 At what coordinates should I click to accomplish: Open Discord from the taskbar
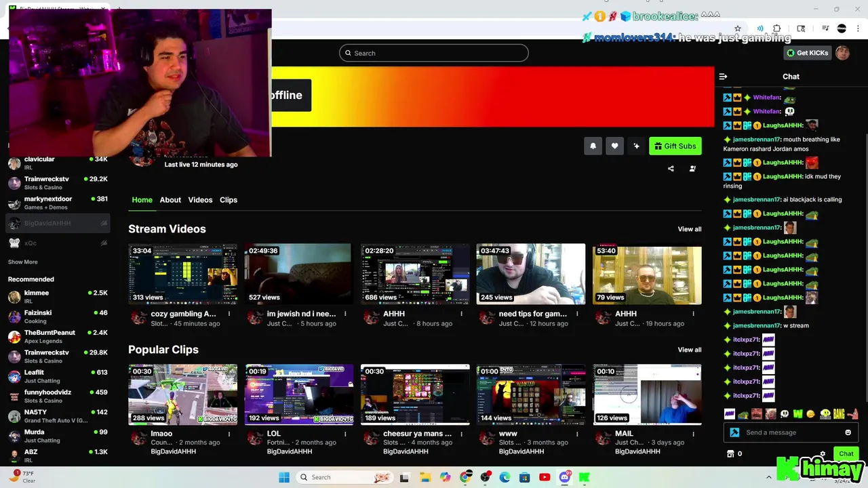tap(564, 477)
